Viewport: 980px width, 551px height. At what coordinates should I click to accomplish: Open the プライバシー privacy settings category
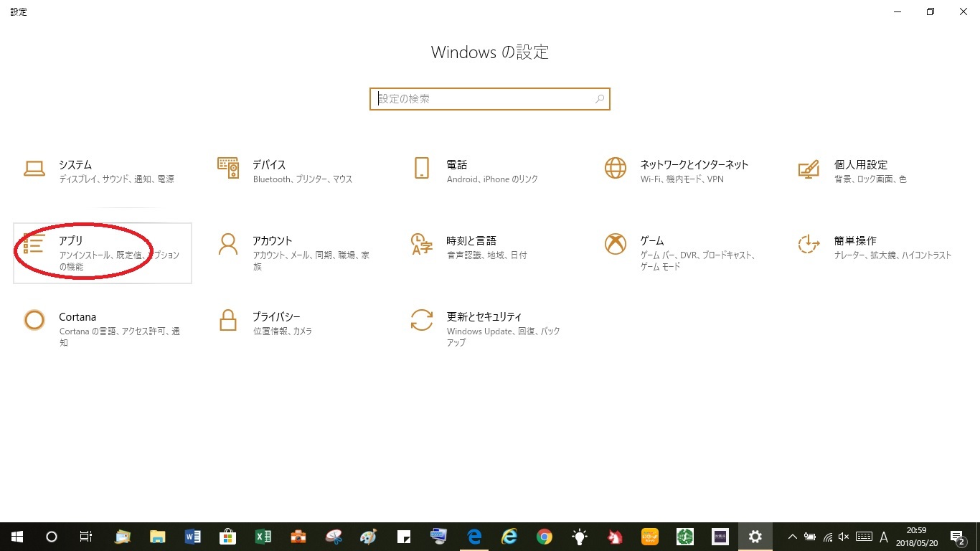296,329
